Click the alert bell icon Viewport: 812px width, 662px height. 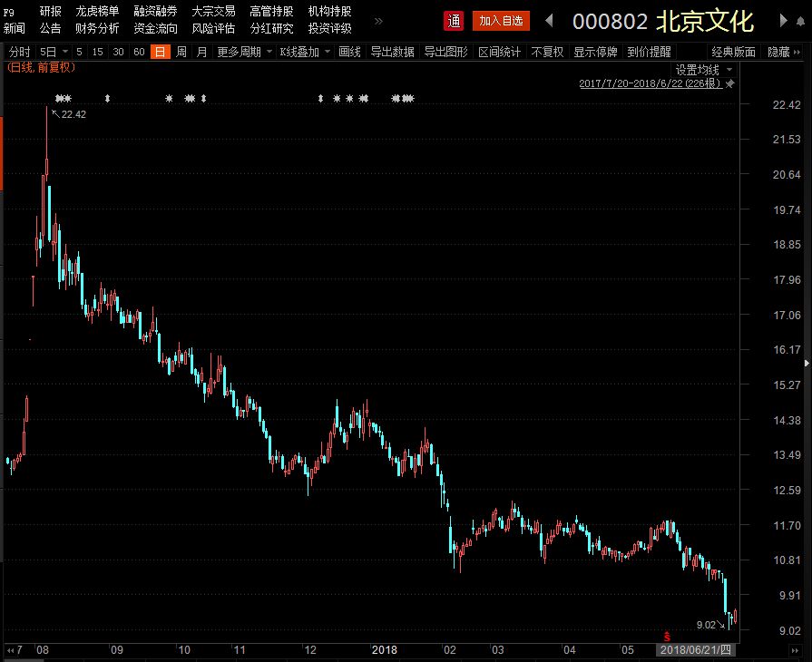(x=800, y=21)
